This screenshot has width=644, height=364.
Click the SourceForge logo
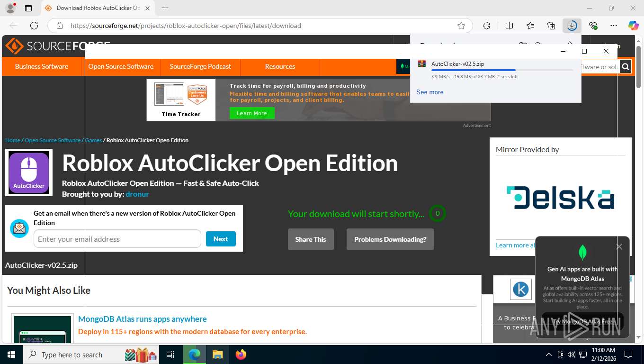(57, 46)
